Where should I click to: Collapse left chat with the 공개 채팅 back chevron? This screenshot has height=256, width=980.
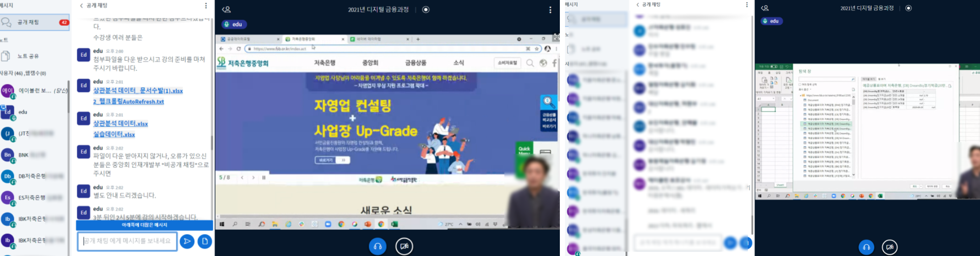(x=81, y=6)
